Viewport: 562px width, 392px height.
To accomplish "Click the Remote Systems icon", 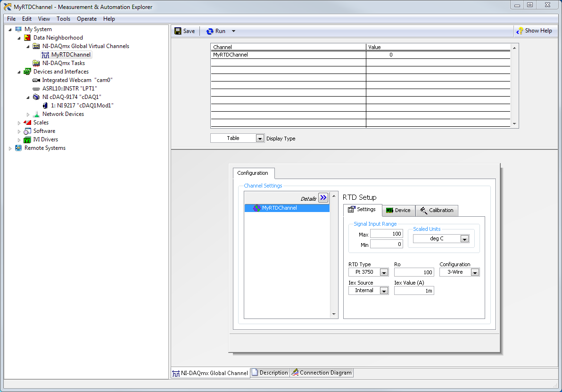I will coord(18,148).
